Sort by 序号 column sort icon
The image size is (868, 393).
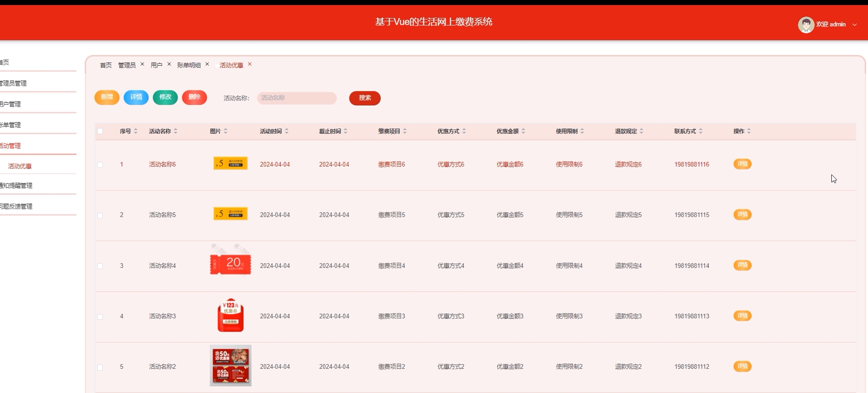(x=136, y=131)
